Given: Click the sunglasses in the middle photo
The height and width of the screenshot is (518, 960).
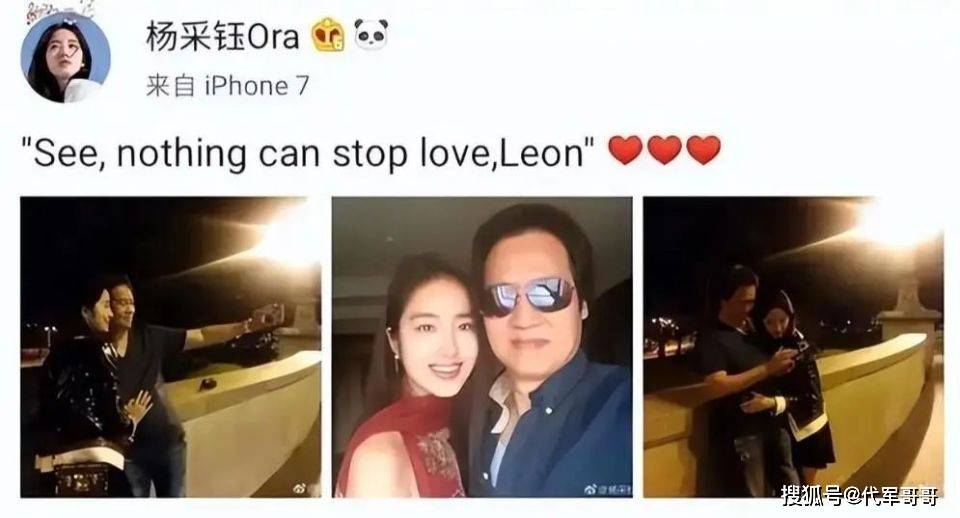Looking at the screenshot, I should pyautogui.click(x=528, y=296).
